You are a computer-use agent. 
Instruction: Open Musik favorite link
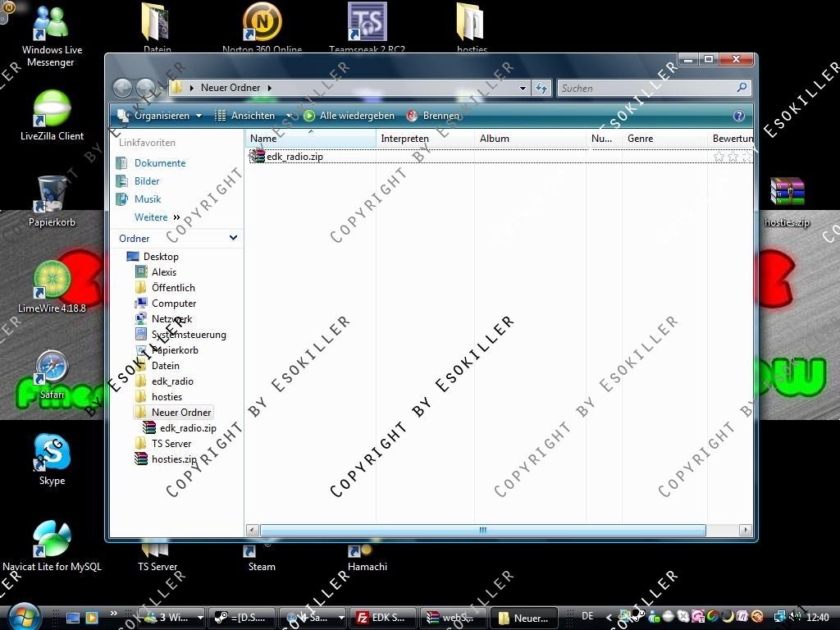[x=148, y=199]
